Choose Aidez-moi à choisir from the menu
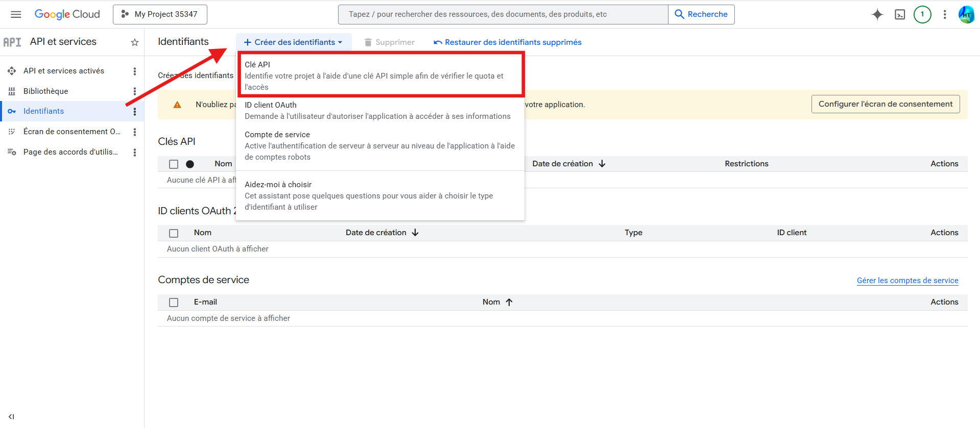980x428 pixels. click(380, 196)
